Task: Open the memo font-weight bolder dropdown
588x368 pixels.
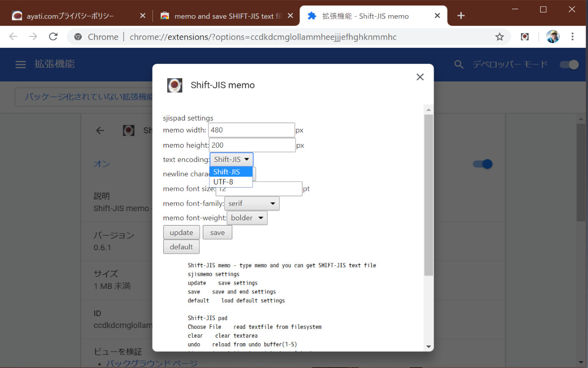Action: click(x=247, y=218)
